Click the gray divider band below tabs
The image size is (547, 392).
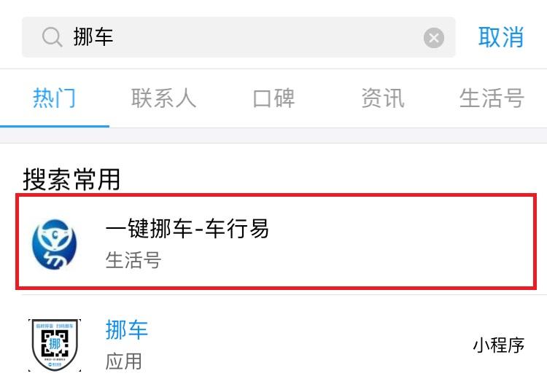pos(273,136)
